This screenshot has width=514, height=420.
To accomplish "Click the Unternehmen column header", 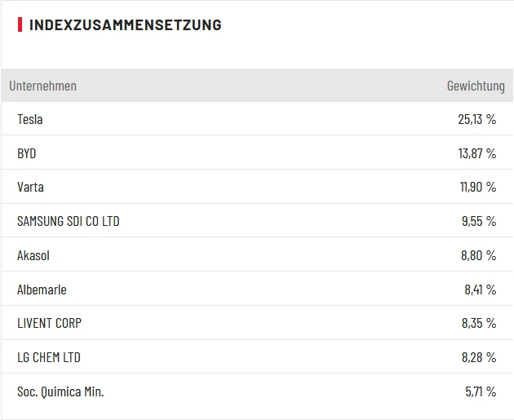I will click(x=42, y=86).
